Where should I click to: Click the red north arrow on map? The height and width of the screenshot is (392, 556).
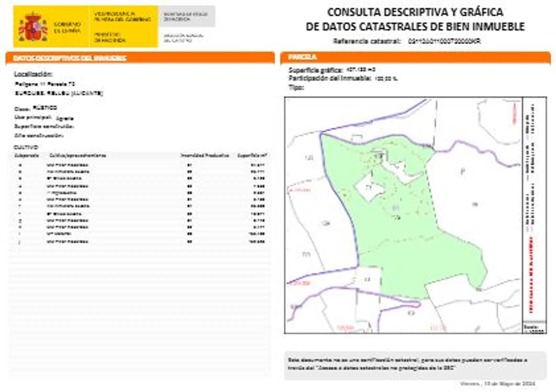pyautogui.click(x=514, y=113)
